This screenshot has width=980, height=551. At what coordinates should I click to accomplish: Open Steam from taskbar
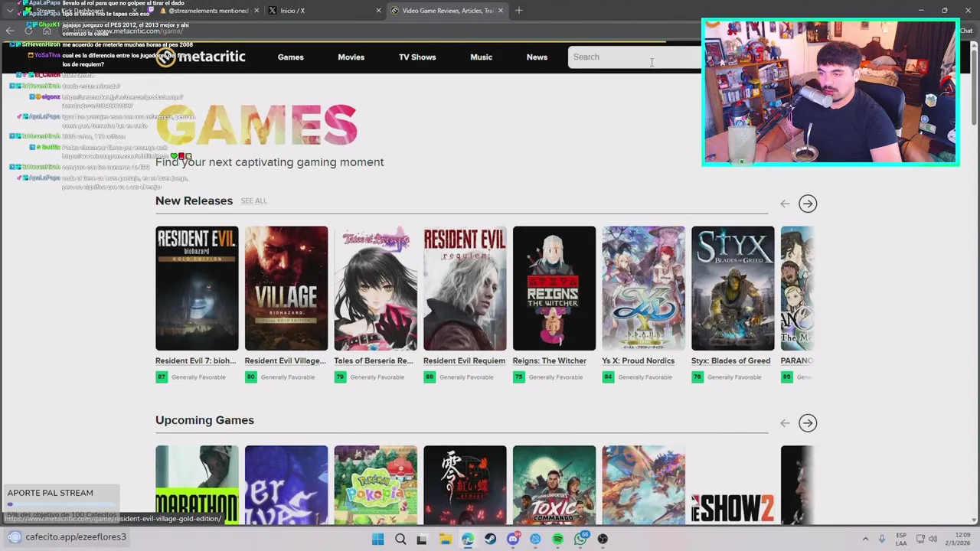coord(490,539)
